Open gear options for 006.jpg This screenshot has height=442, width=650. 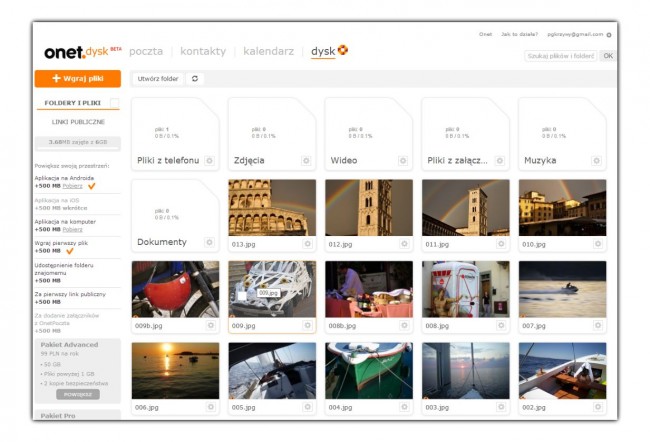click(x=211, y=407)
